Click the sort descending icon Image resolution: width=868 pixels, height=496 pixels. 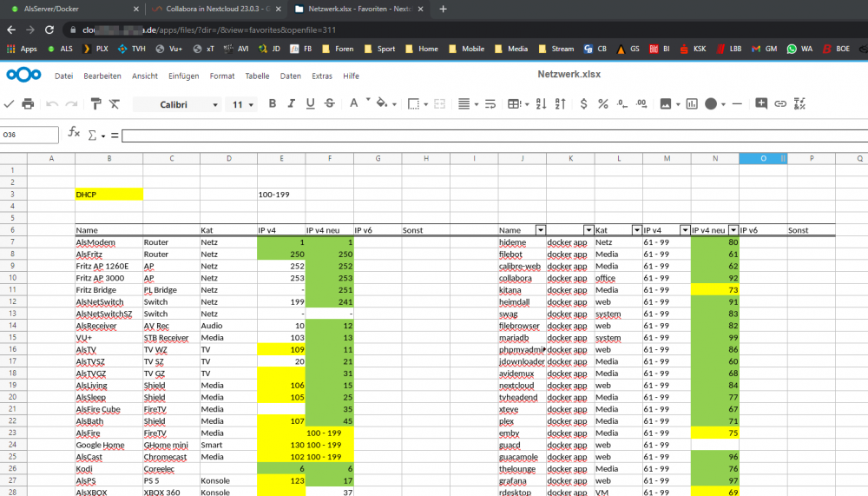point(560,103)
